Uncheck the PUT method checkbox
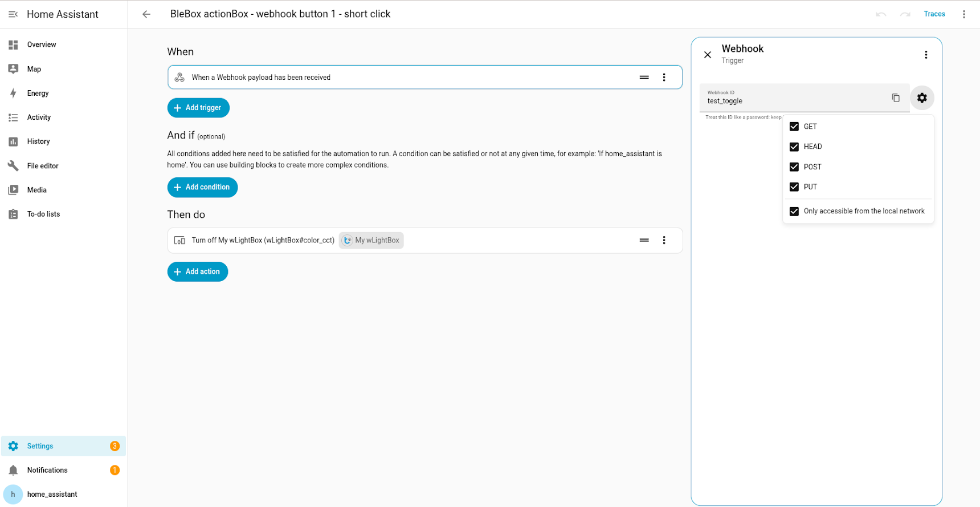Image resolution: width=980 pixels, height=507 pixels. point(794,187)
